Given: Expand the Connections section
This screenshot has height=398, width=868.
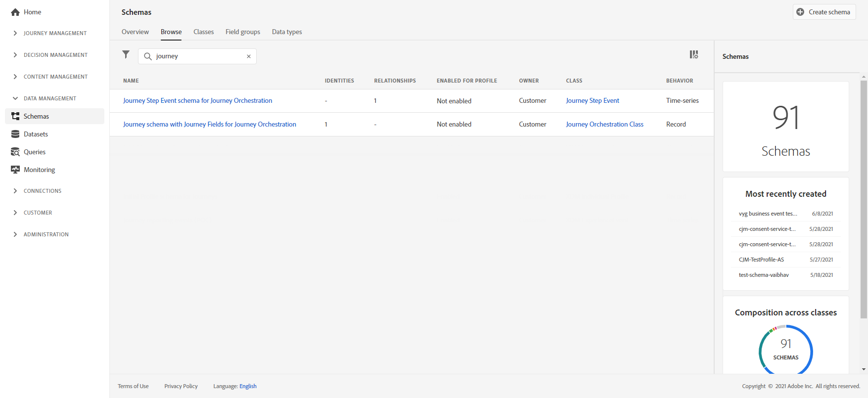Looking at the screenshot, I should pyautogui.click(x=15, y=191).
